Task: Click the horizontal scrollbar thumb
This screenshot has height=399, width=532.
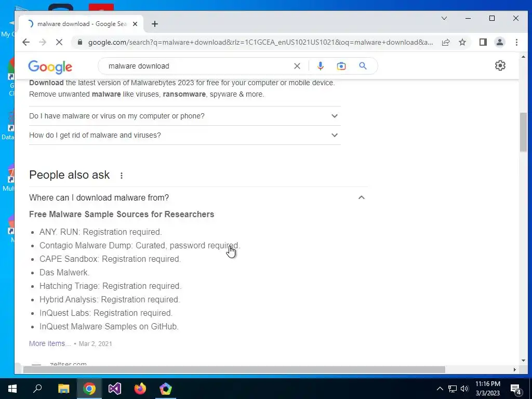Action: [234, 369]
